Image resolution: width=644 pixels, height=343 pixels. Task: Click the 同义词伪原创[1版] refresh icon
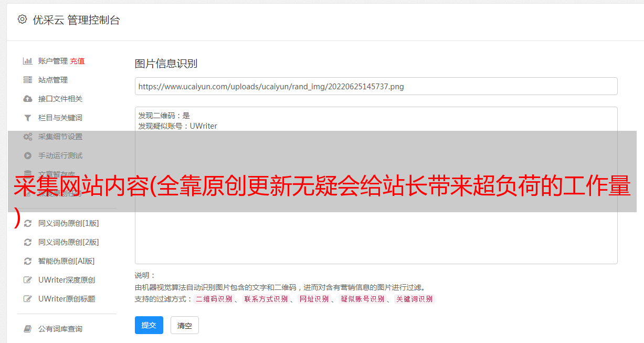28,223
